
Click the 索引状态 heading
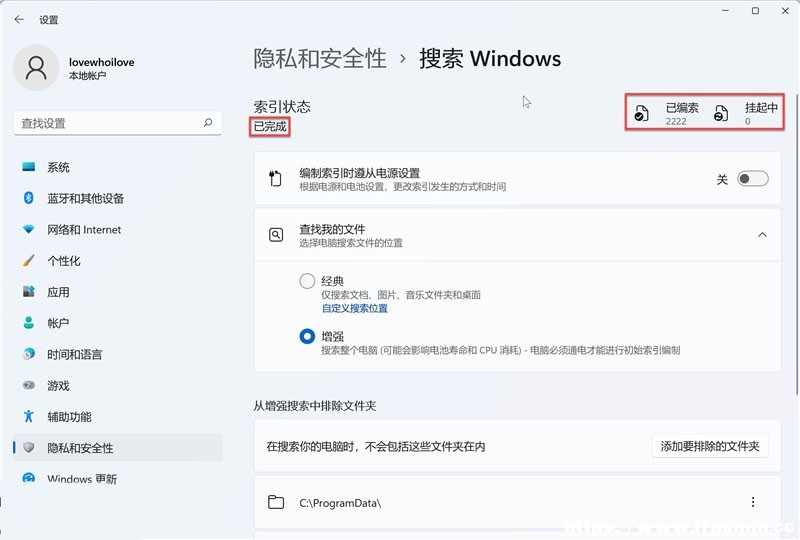point(282,107)
